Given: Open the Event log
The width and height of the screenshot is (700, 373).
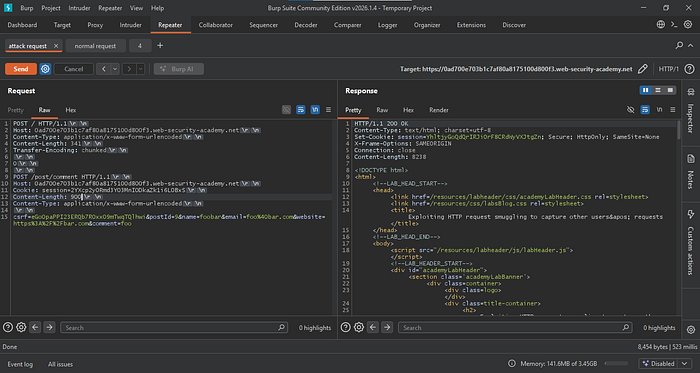Looking at the screenshot, I should click(x=20, y=364).
